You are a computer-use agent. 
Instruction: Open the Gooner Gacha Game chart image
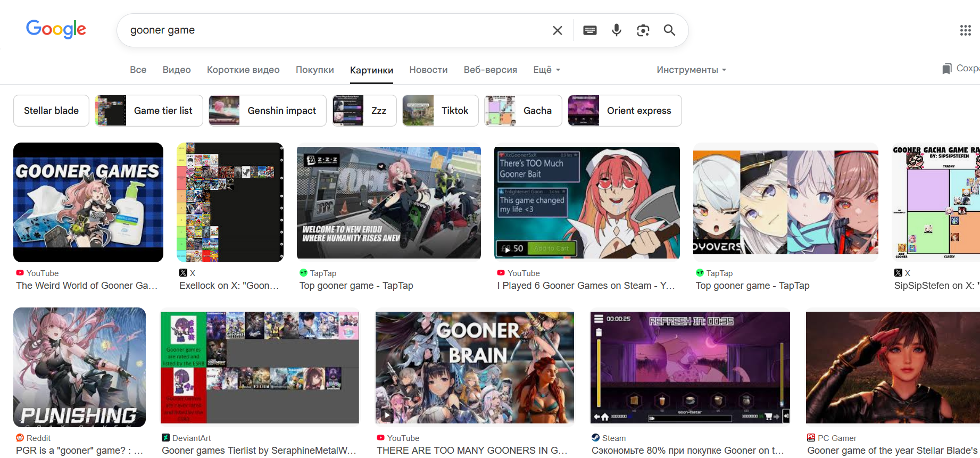[936, 202]
